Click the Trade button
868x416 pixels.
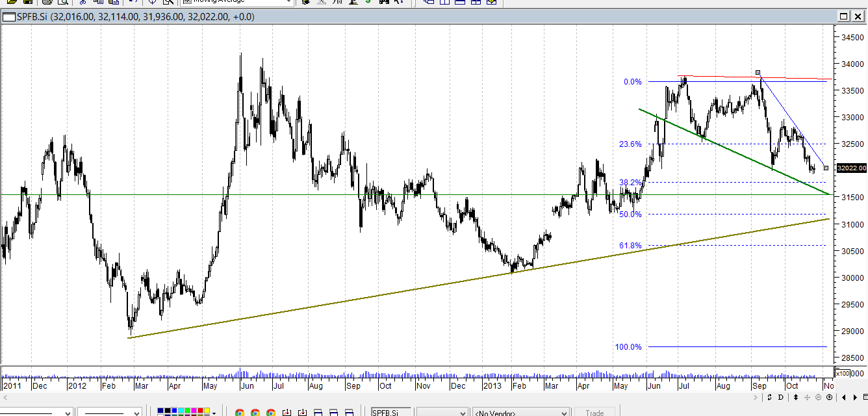click(x=594, y=413)
